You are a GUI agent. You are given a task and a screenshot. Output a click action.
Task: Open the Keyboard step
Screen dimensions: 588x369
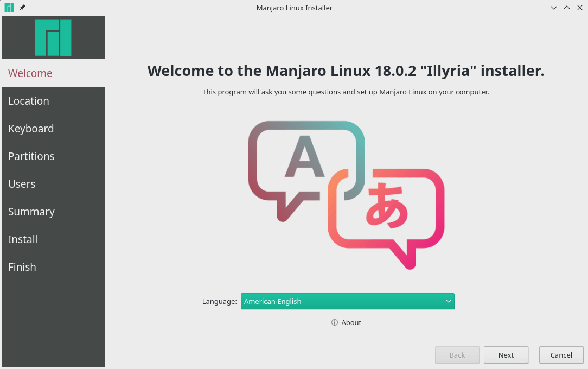click(31, 129)
